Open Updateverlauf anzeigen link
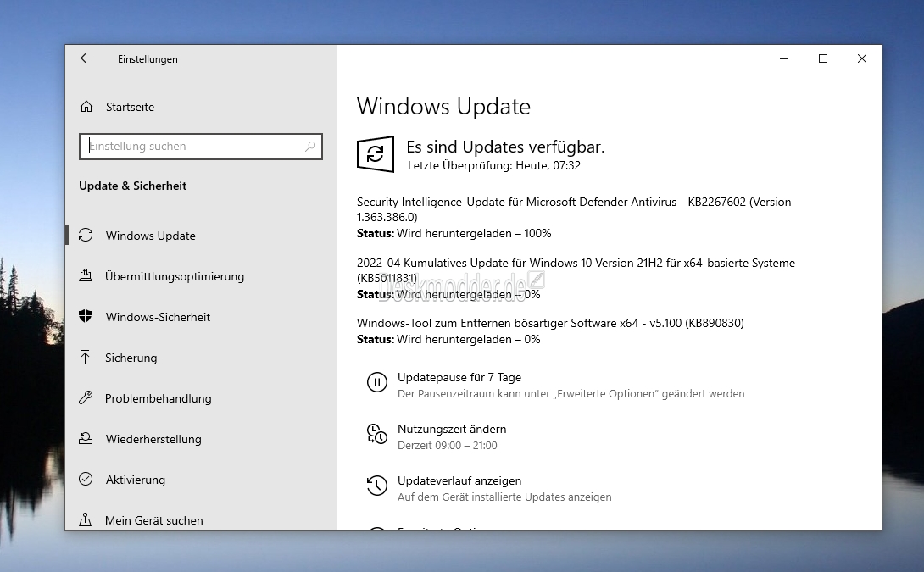The height and width of the screenshot is (572, 924). coord(459,480)
